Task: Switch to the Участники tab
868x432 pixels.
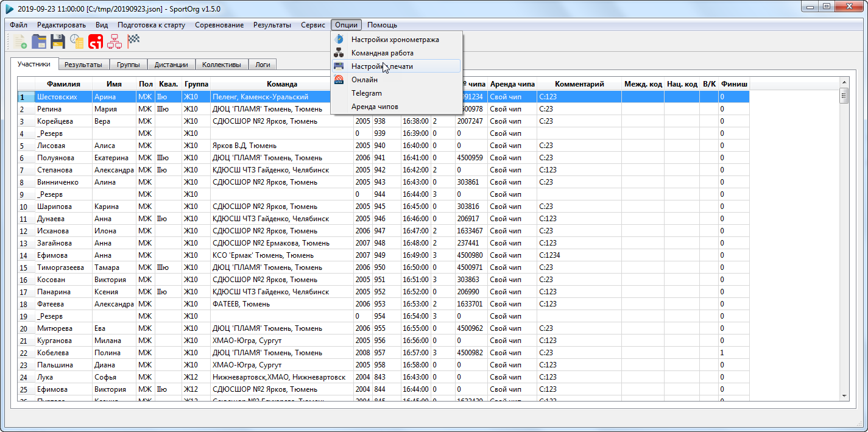Action: (34, 64)
